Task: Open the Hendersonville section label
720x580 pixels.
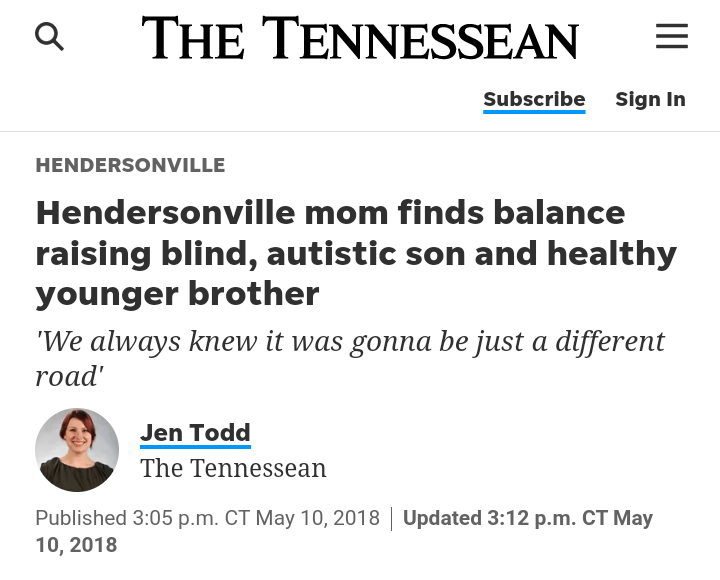Action: (130, 166)
